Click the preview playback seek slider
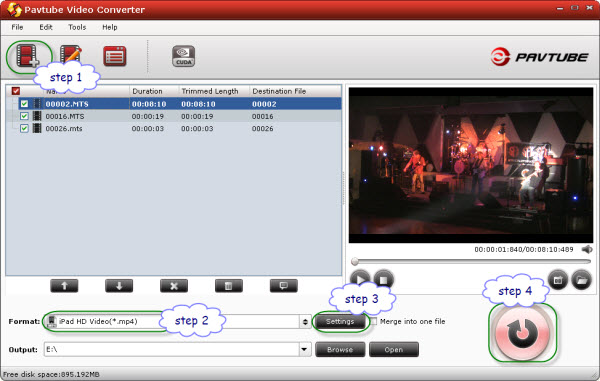Image resolution: width=600 pixels, height=381 pixels. (471, 262)
